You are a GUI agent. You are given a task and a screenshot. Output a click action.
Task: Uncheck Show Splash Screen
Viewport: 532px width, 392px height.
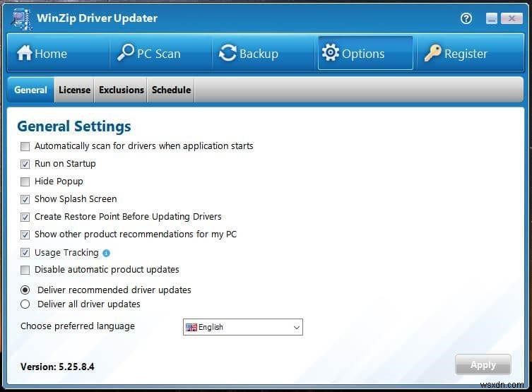[x=25, y=199]
